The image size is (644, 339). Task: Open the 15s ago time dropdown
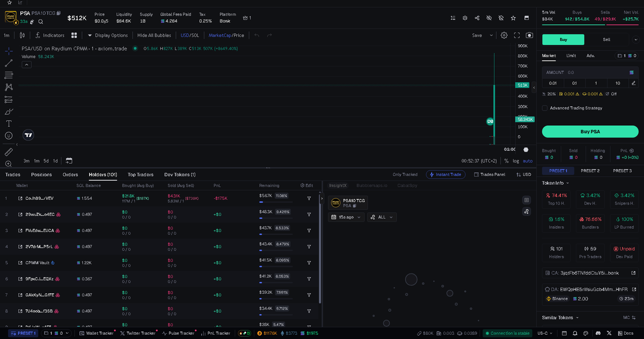tap(346, 217)
